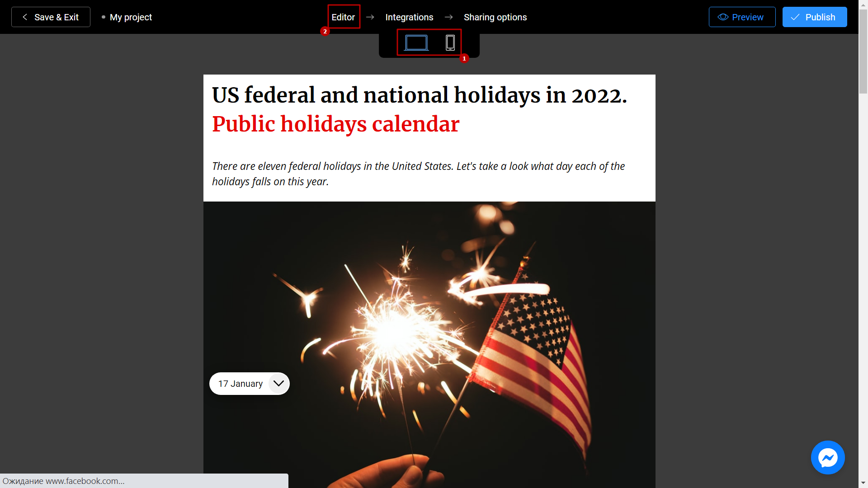Switch to mobile preview mode

click(x=451, y=42)
